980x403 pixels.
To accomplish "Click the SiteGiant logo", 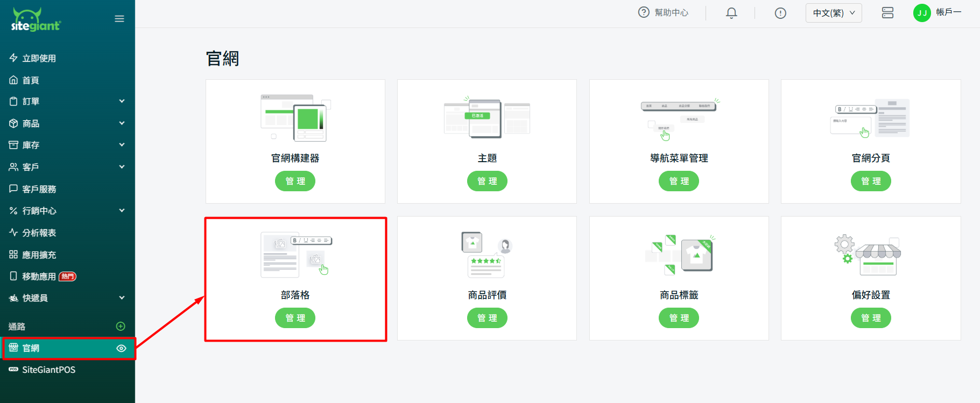I will [36, 20].
